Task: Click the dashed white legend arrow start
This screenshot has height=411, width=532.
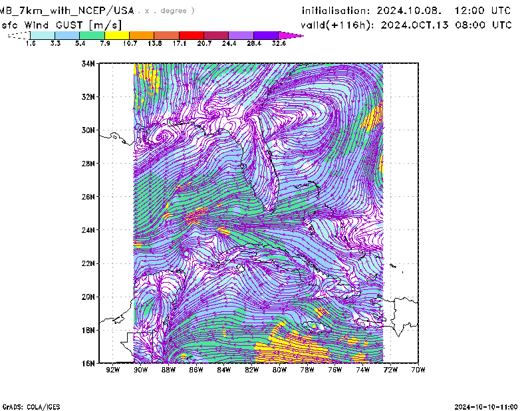Action: tap(19, 35)
